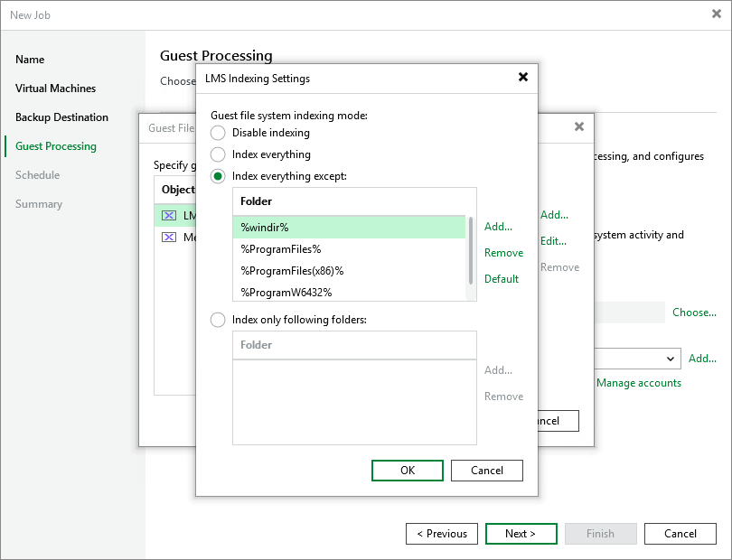The image size is (732, 560).
Task: Go back using the Previous button
Action: 441,533
